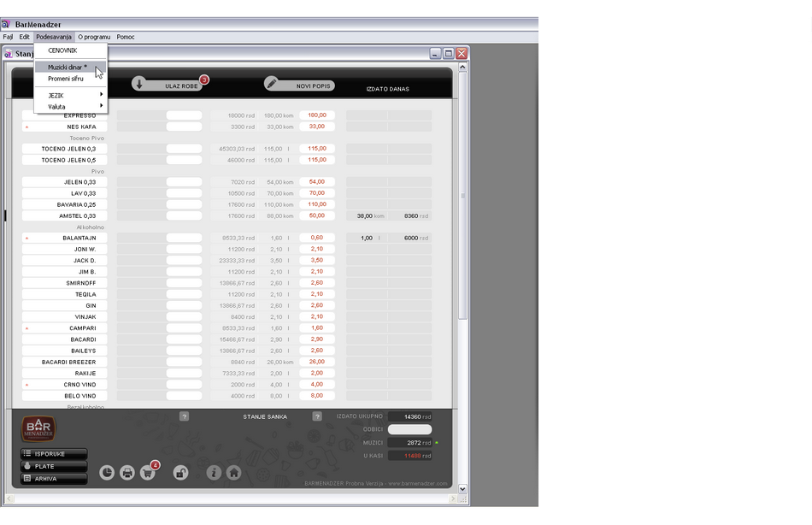Select TOCENO JELEN 0,3 item
Viewport: 812px width, 525px height.
pos(65,149)
